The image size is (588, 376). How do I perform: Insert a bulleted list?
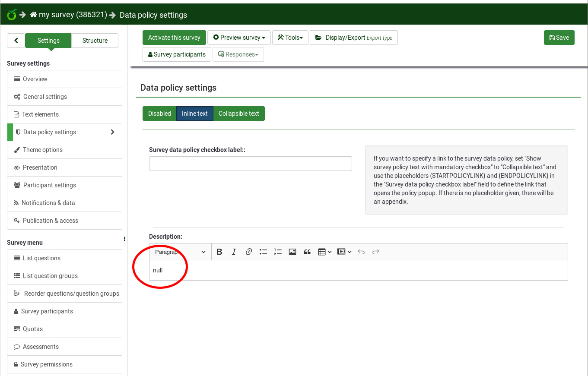click(263, 252)
